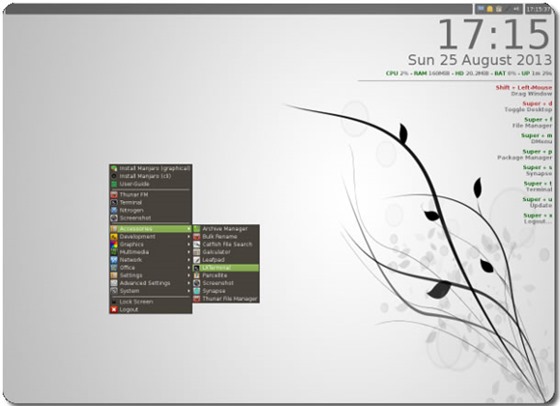Click the 'RAM' label in the stats line
560x406 pixels.
tap(420, 73)
